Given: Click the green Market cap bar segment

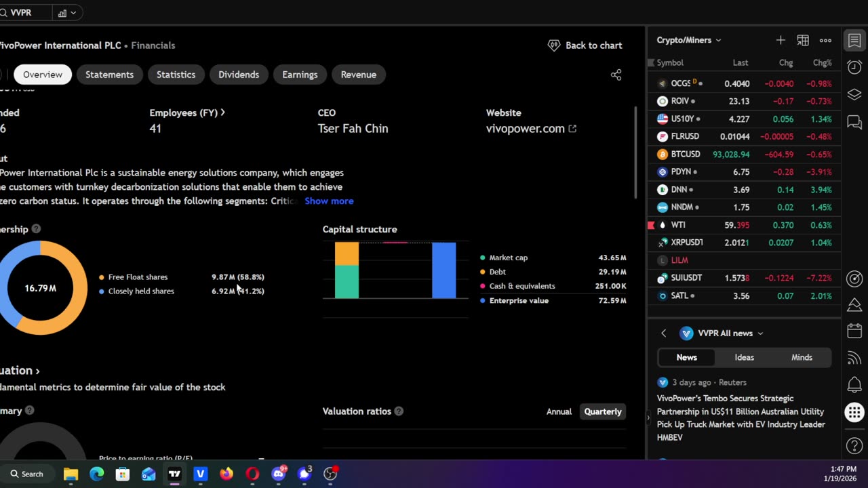Looking at the screenshot, I should click(347, 282).
